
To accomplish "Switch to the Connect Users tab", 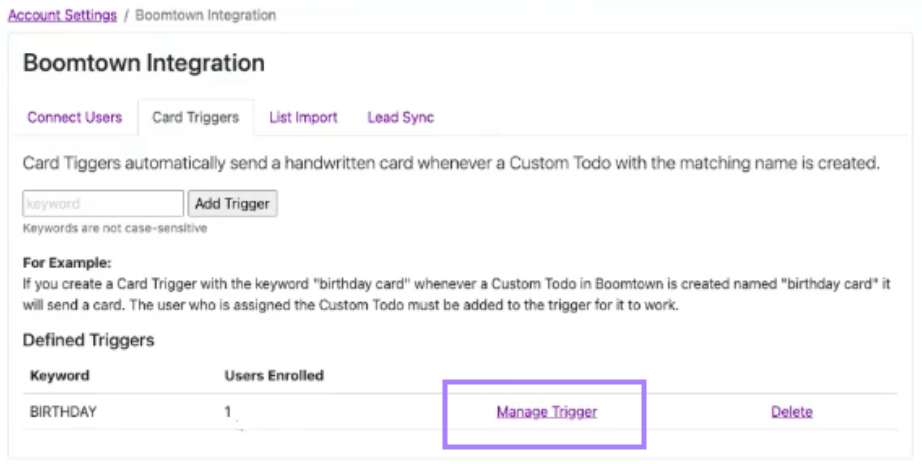I will coord(74,117).
